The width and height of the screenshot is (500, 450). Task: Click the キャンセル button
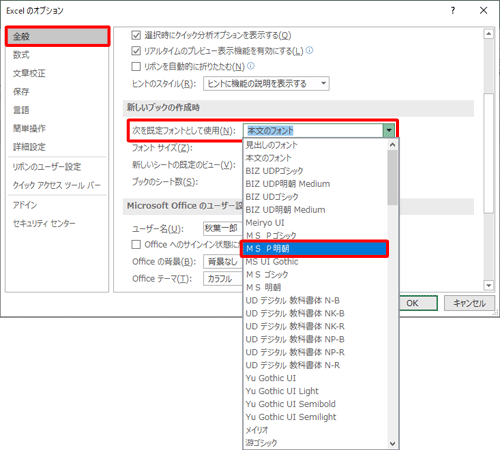point(469,303)
